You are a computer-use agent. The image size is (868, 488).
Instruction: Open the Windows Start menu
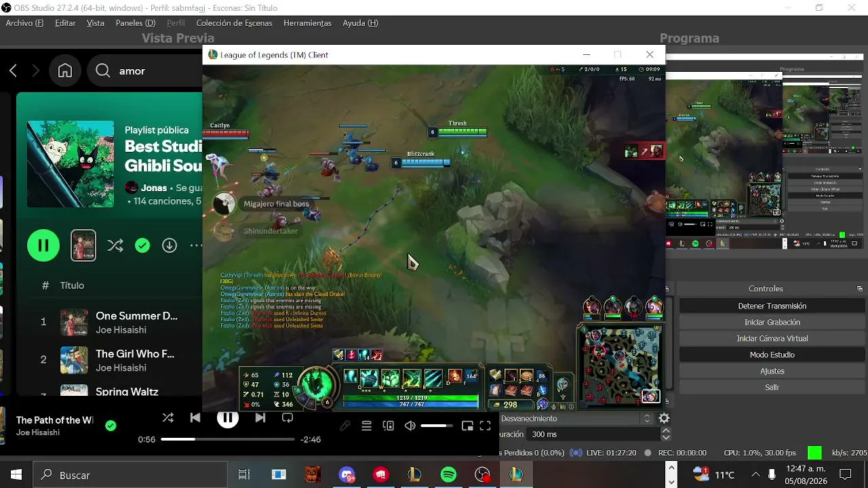tap(16, 475)
